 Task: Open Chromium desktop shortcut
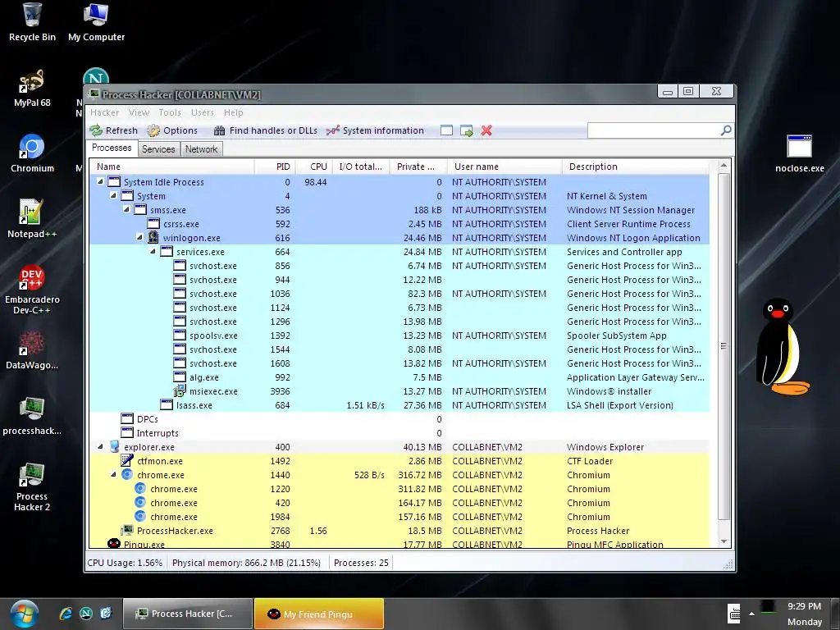[x=32, y=153]
